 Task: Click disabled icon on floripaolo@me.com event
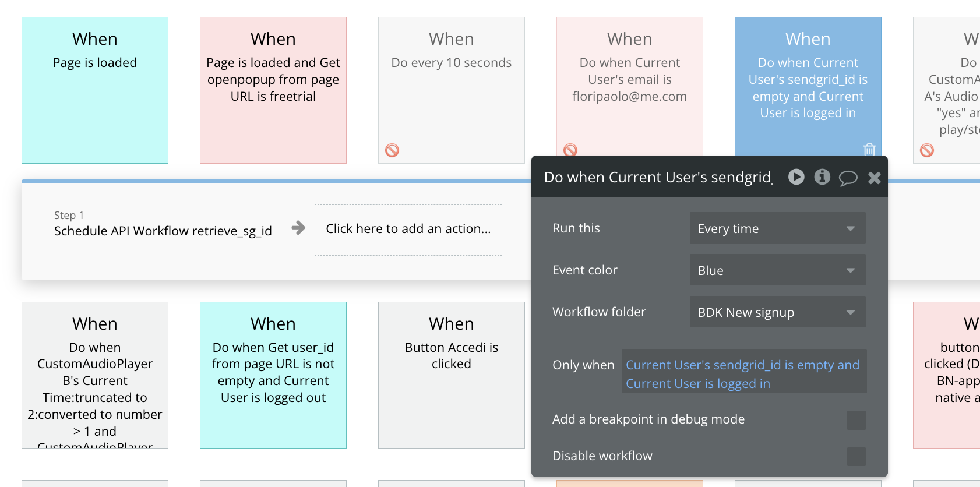click(x=570, y=150)
